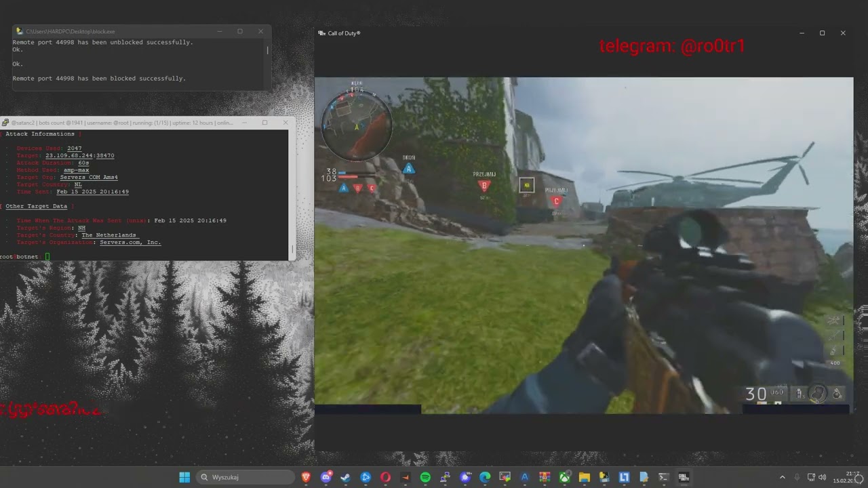Close the Call of Duty window
This screenshot has width=868, height=488.
(843, 33)
